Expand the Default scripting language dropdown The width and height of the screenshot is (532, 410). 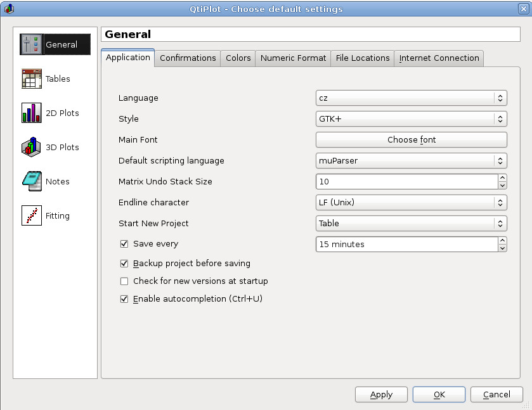pos(412,161)
